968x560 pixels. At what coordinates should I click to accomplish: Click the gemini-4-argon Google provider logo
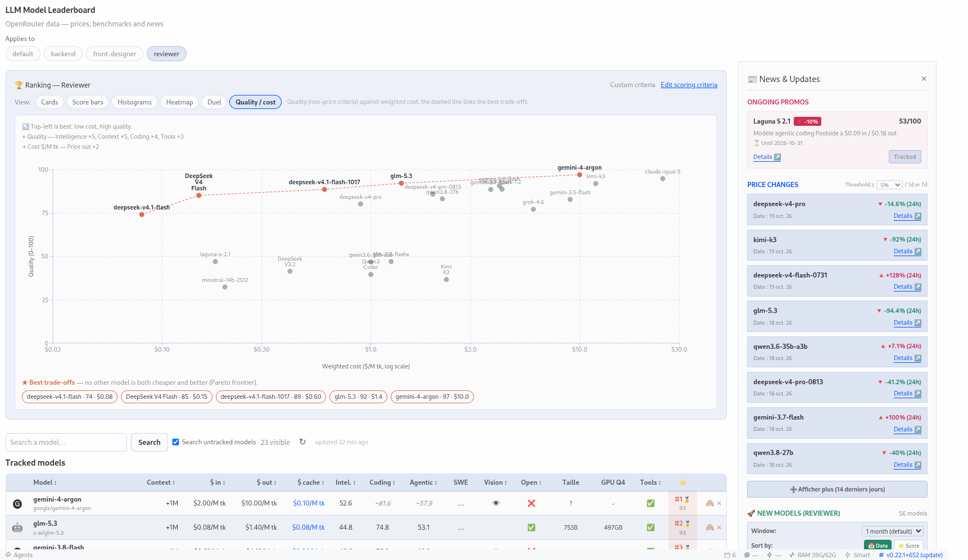17,504
